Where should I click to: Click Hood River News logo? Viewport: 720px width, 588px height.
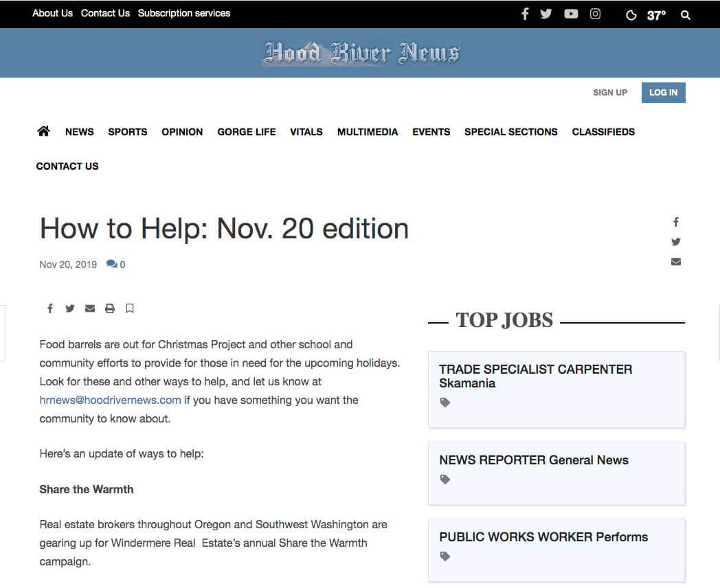[x=361, y=54]
